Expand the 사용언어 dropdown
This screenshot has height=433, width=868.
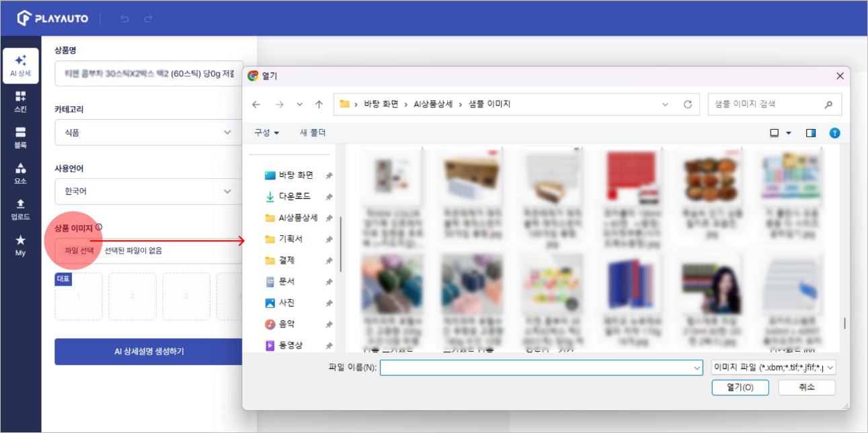[149, 192]
